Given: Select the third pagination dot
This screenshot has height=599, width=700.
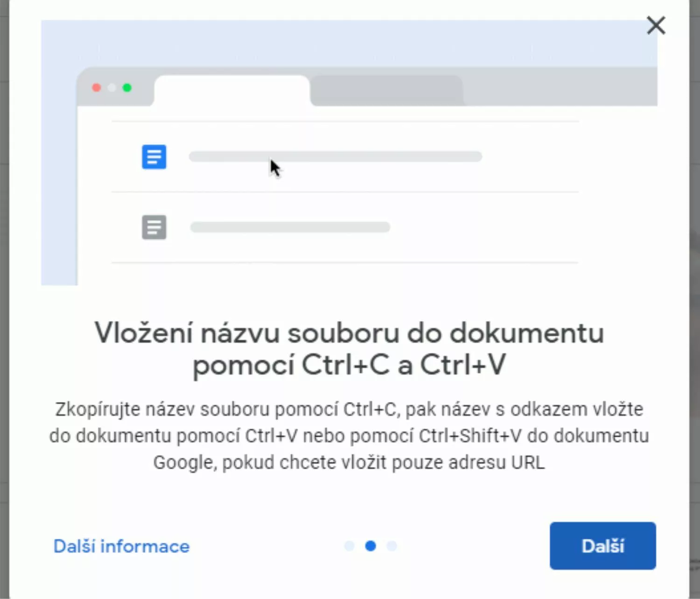Looking at the screenshot, I should coord(392,546).
